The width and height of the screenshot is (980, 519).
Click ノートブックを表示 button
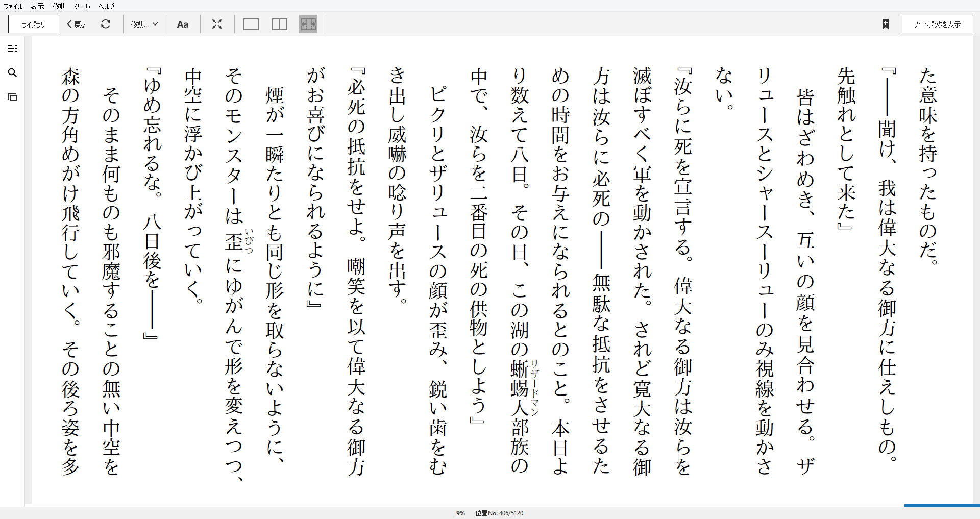pos(937,24)
